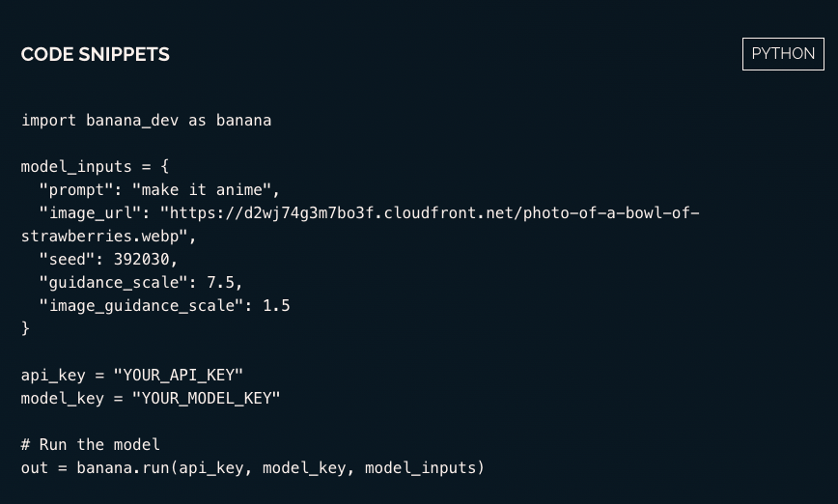Click the 1.5 image guidance value

coord(276,306)
